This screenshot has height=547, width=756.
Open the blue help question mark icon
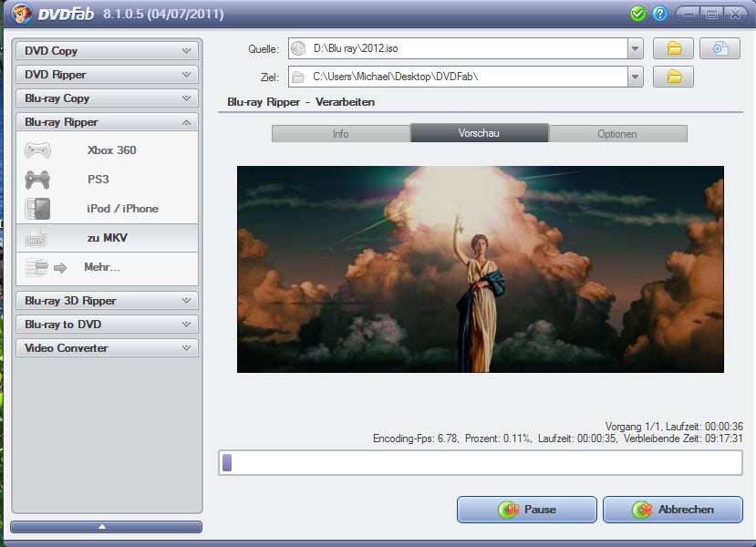coord(660,14)
